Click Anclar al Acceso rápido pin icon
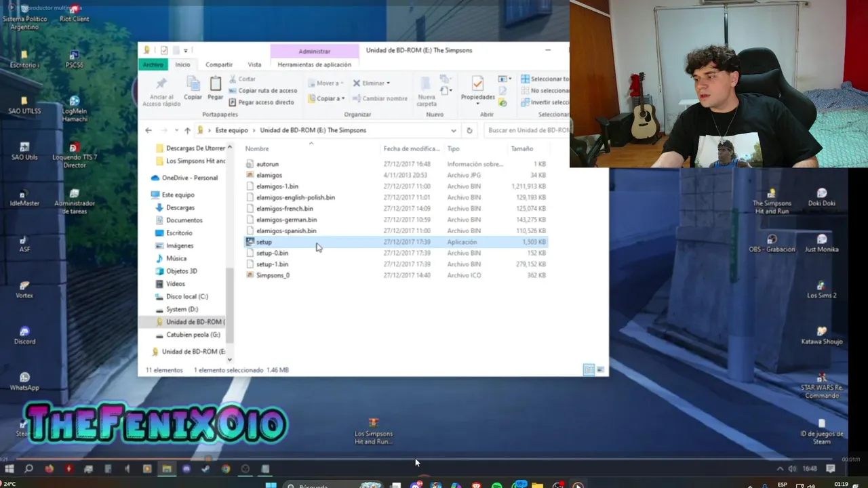This screenshot has height=488, width=868. (161, 84)
